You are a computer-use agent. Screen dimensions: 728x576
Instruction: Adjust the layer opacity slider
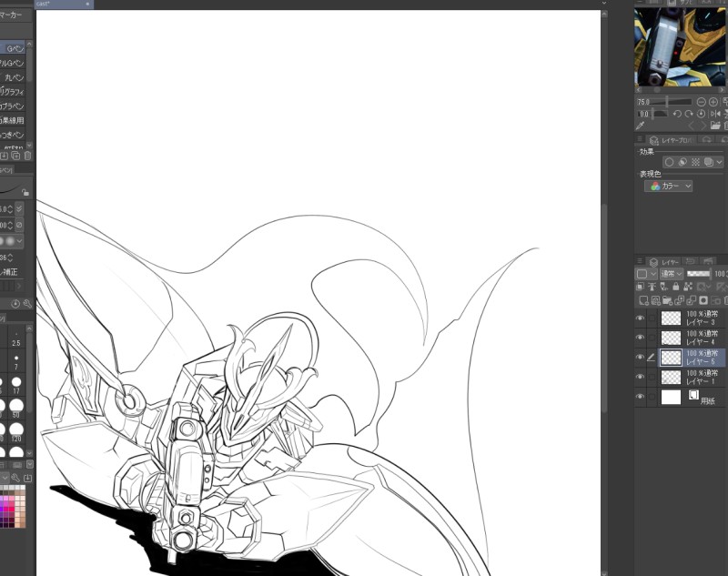698,274
